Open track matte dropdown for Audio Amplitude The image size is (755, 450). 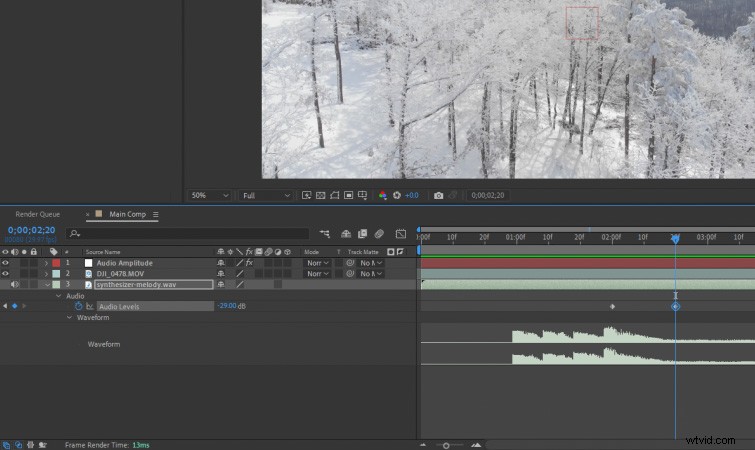(x=371, y=263)
